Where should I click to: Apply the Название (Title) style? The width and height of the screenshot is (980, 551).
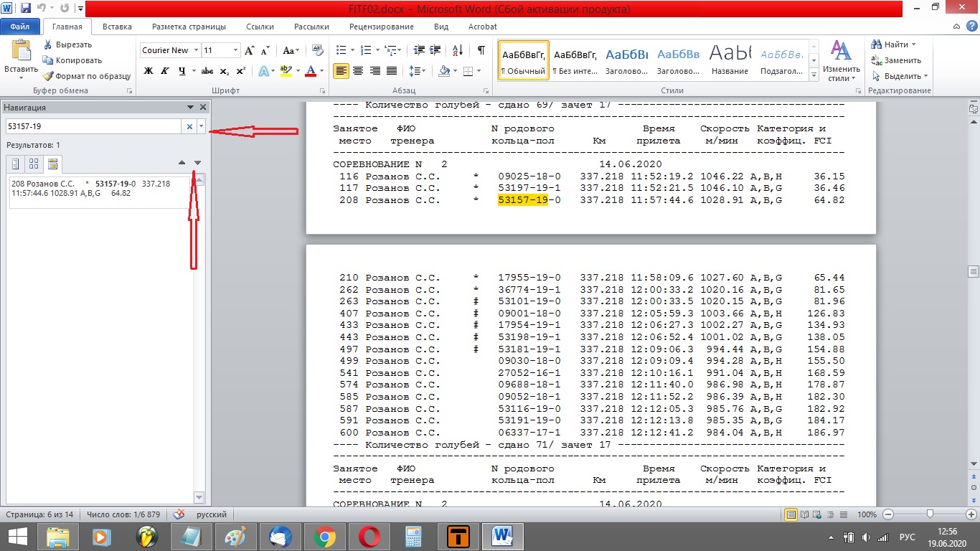730,60
